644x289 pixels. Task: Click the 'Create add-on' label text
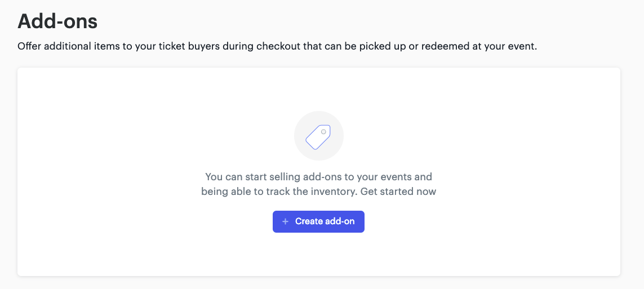coord(325,221)
